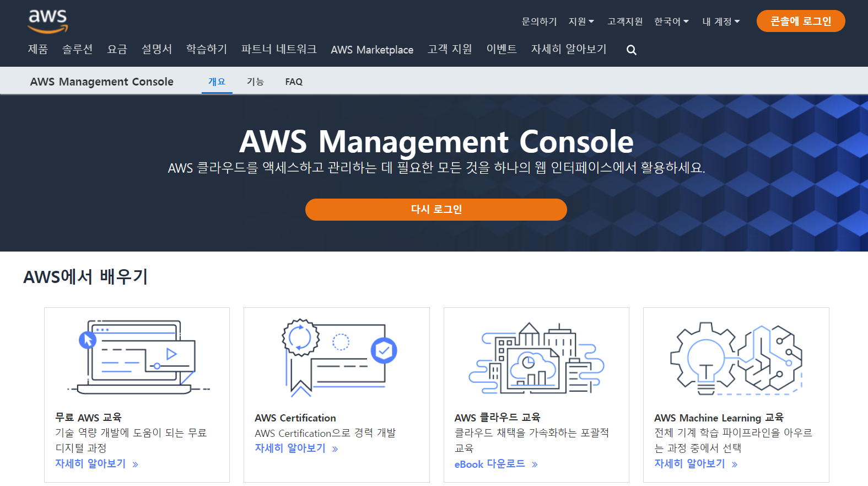Open AWS 클라우드 교육 card title

point(497,418)
